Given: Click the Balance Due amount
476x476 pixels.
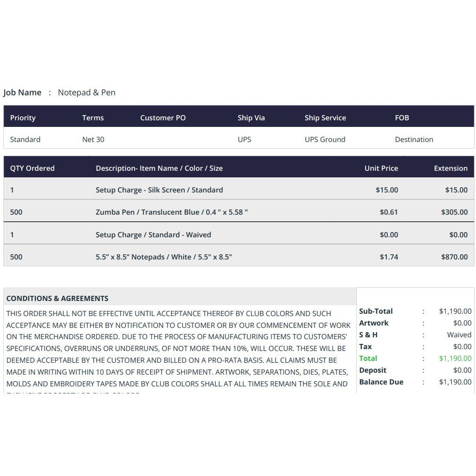Looking at the screenshot, I should pos(455,382).
